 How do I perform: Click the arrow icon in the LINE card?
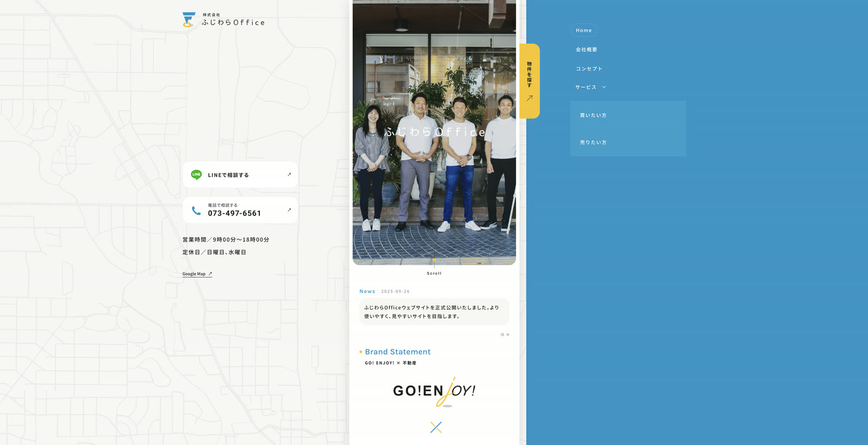click(289, 175)
